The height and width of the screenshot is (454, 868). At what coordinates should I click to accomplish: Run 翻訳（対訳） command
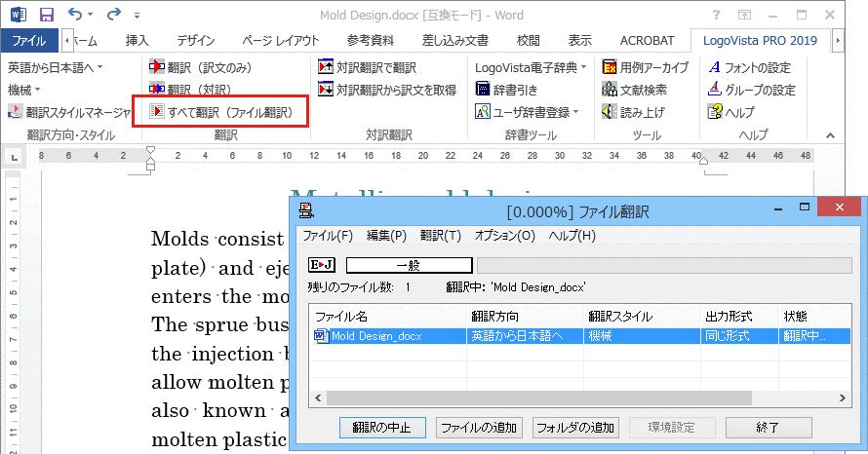coord(190,90)
